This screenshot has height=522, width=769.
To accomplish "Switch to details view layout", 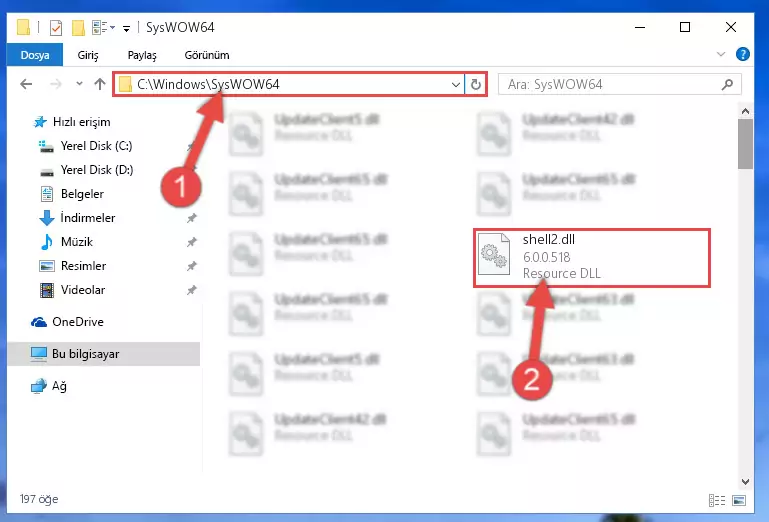I will click(x=717, y=500).
